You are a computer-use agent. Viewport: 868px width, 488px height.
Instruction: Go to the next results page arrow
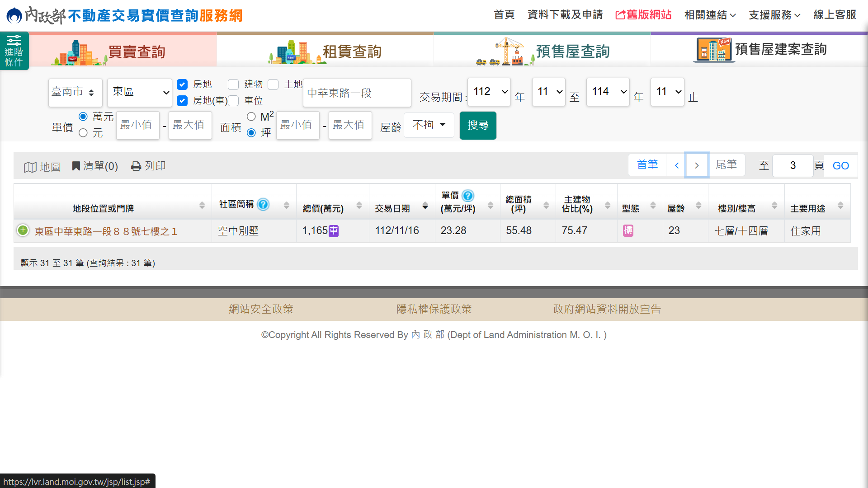pos(697,165)
